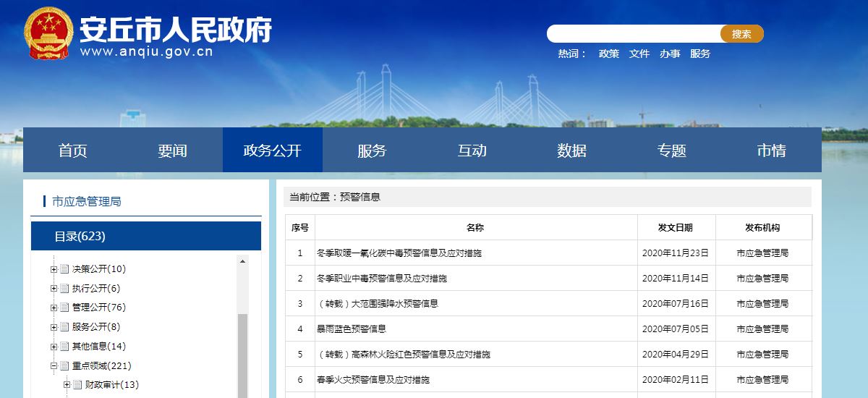
Task: Click the 安丘市人民政府 site title
Action: (176, 29)
